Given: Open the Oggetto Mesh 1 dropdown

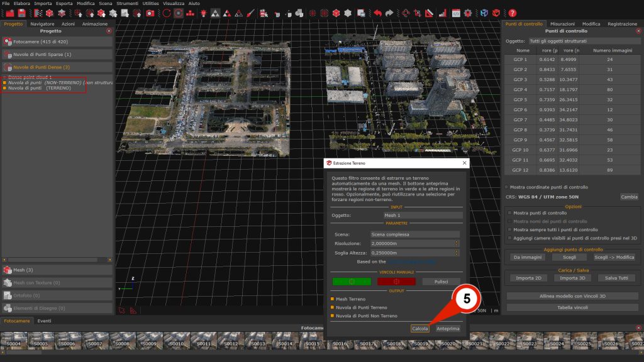Looking at the screenshot, I should click(423, 215).
